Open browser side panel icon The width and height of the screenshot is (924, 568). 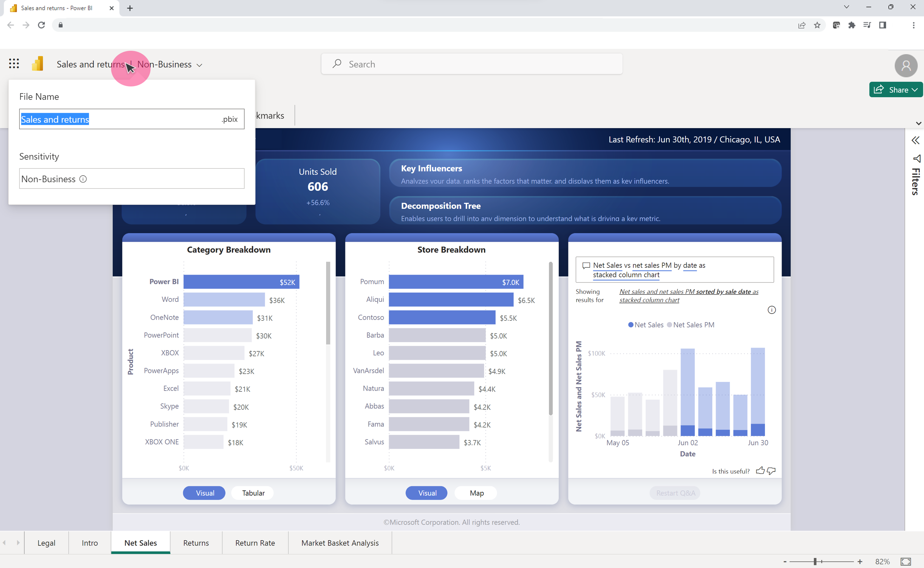tap(883, 25)
